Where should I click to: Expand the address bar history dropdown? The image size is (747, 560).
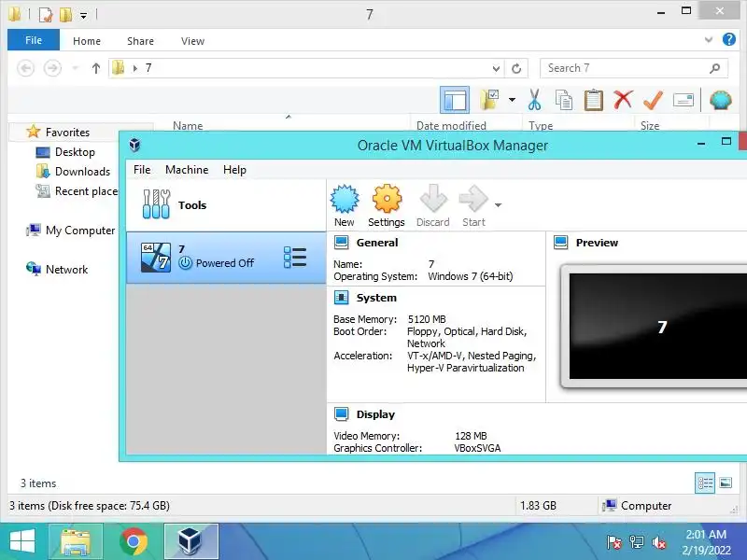496,68
